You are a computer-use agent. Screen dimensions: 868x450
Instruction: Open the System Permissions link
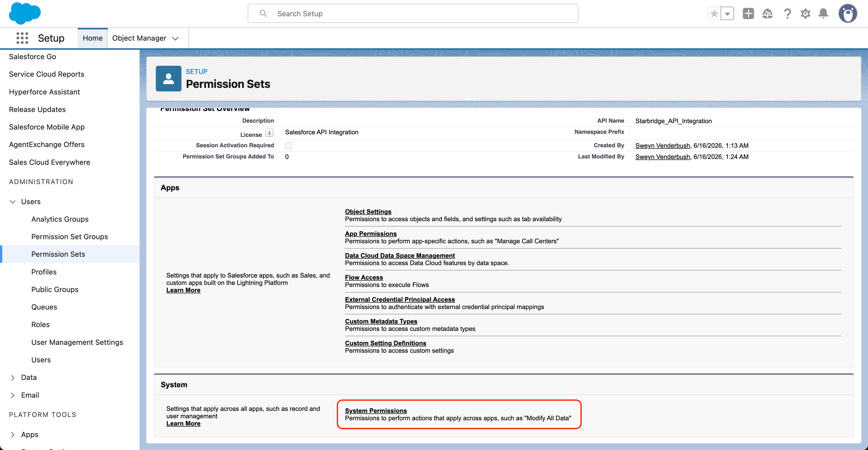376,411
